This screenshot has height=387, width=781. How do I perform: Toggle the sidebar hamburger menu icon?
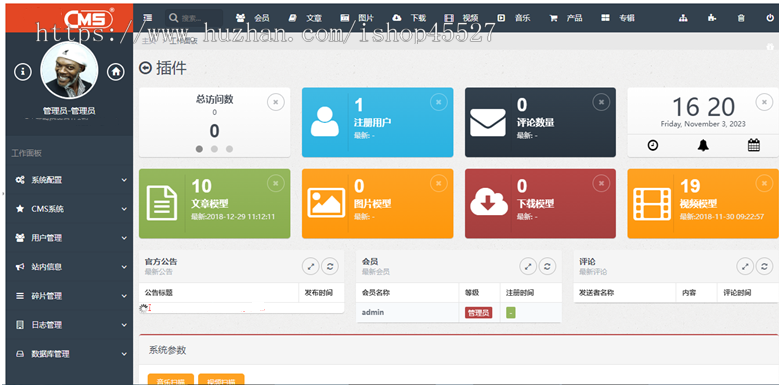coord(147,17)
